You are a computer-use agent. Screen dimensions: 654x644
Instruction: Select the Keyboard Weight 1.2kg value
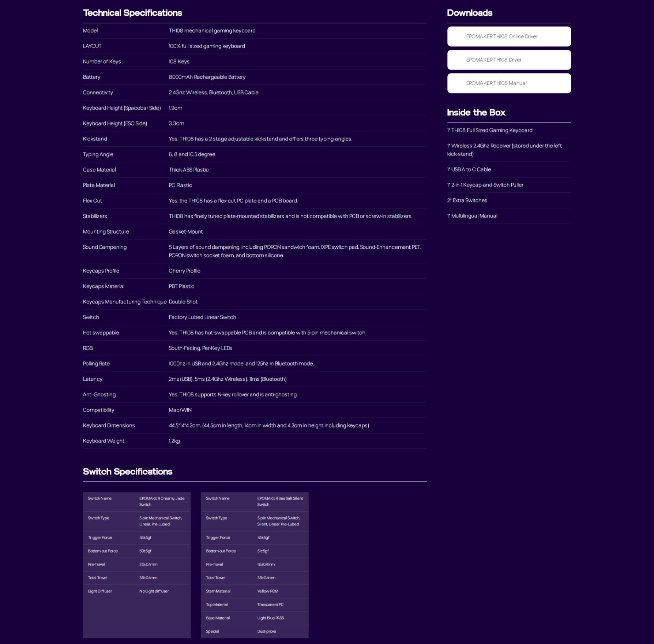click(174, 441)
